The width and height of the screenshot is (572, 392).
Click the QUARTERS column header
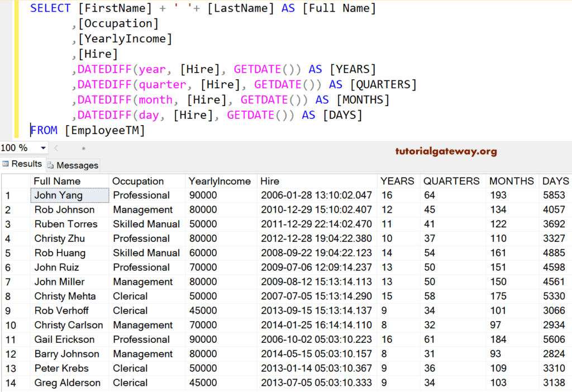pos(452,181)
